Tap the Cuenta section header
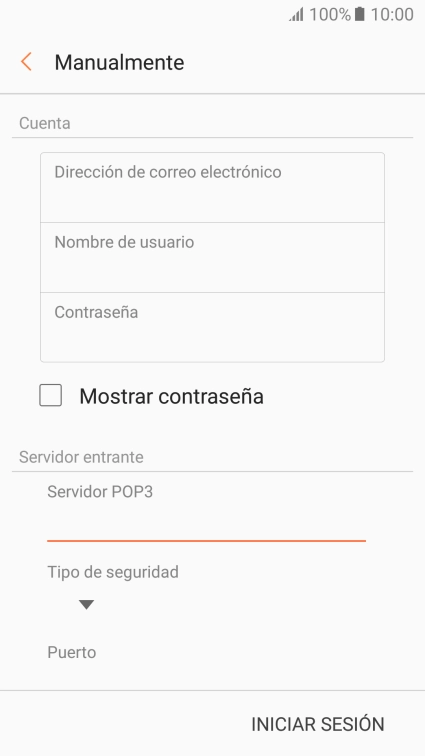The width and height of the screenshot is (425, 756). (x=45, y=123)
